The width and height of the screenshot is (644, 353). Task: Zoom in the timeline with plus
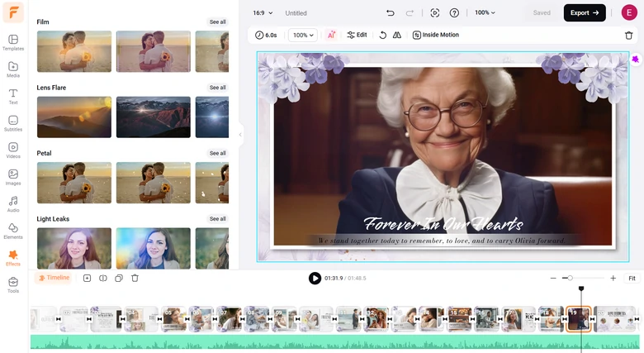coord(613,279)
